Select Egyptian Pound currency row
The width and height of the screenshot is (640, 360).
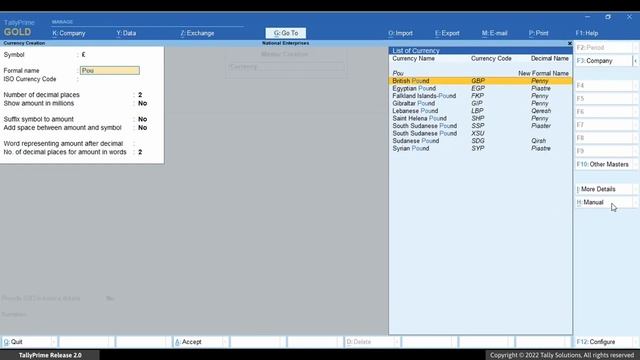[x=480, y=88]
